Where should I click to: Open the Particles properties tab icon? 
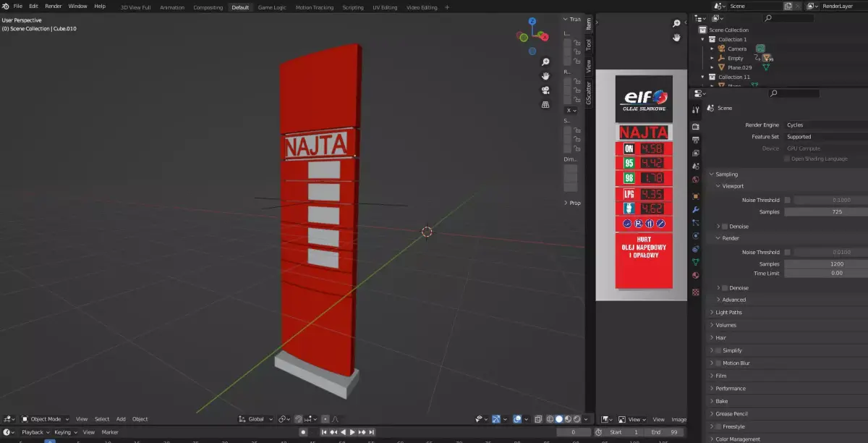pos(696,222)
